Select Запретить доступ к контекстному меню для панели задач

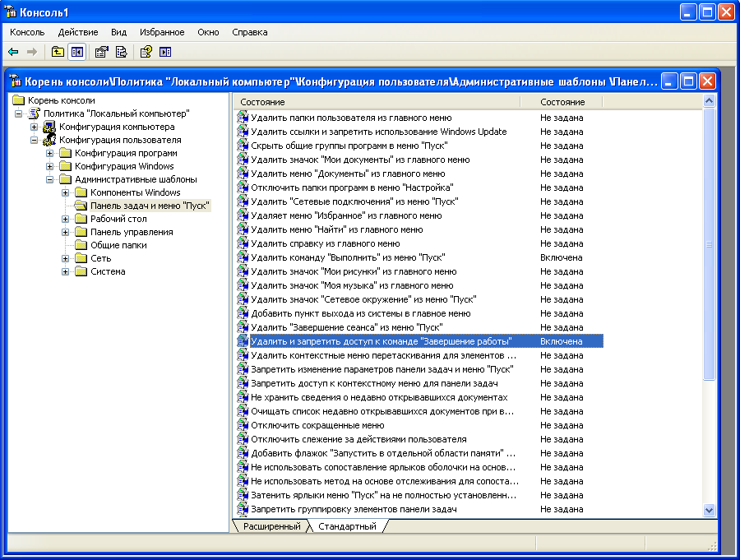coord(374,383)
